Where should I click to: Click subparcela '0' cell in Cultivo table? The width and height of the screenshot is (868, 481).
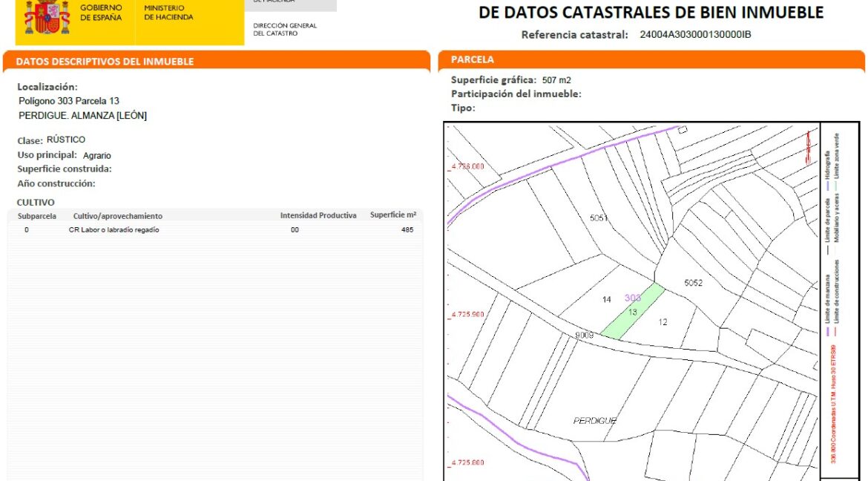tap(27, 230)
